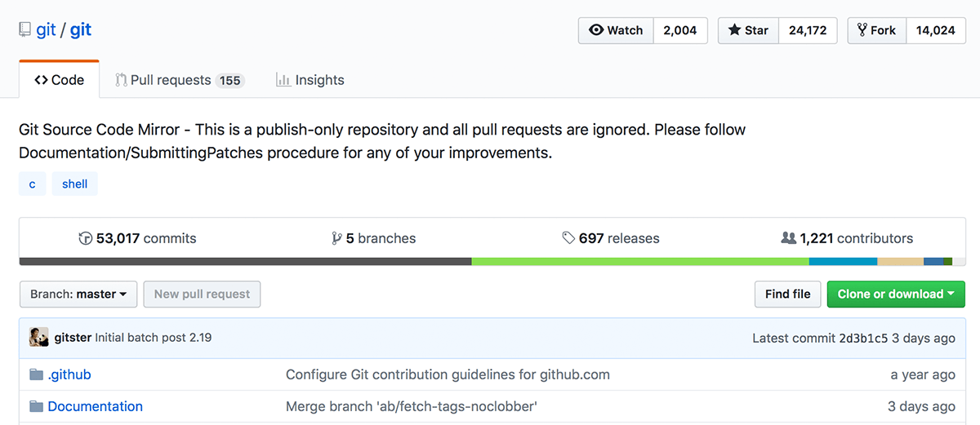Expand the Clone or download menu
980x425 pixels.
click(896, 294)
